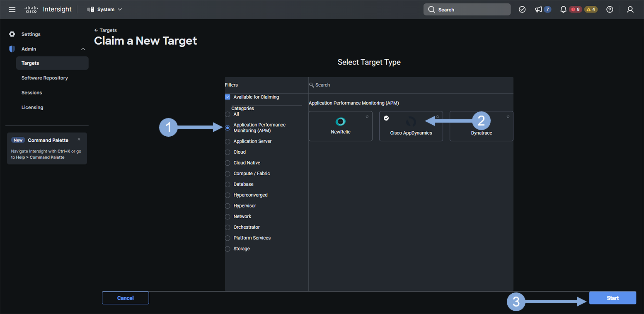Select the Cloud Native category
Screen dimensions: 644x314
[228, 163]
